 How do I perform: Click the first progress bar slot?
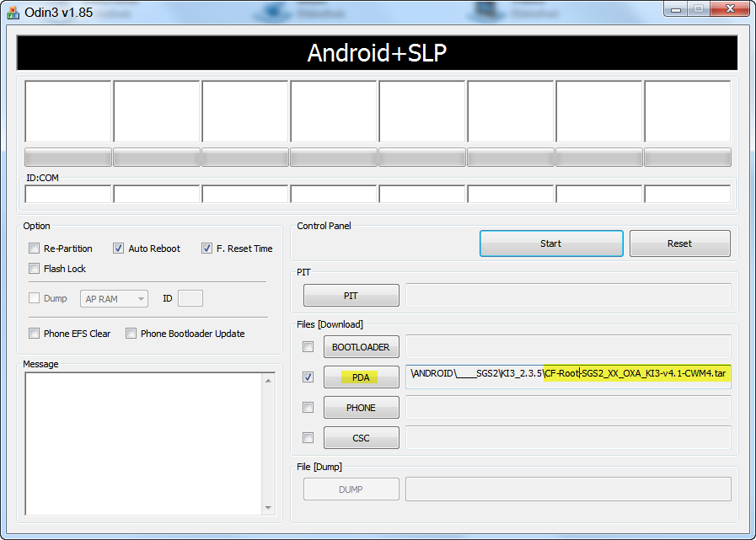point(68,158)
